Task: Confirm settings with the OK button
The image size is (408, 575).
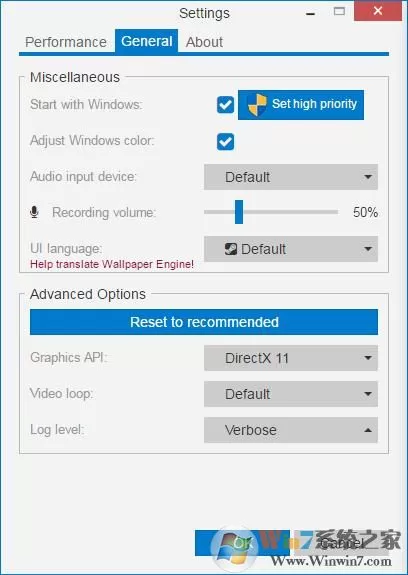Action: 242,543
